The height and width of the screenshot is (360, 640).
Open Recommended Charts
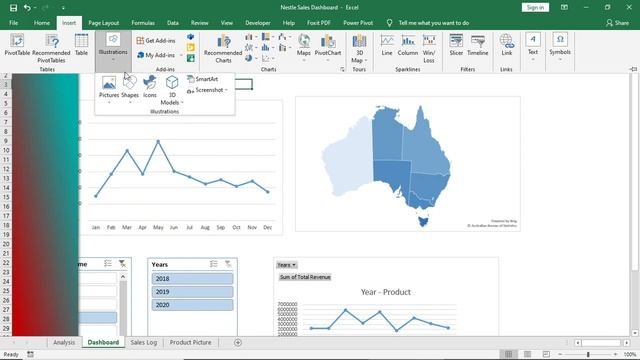coord(223,49)
